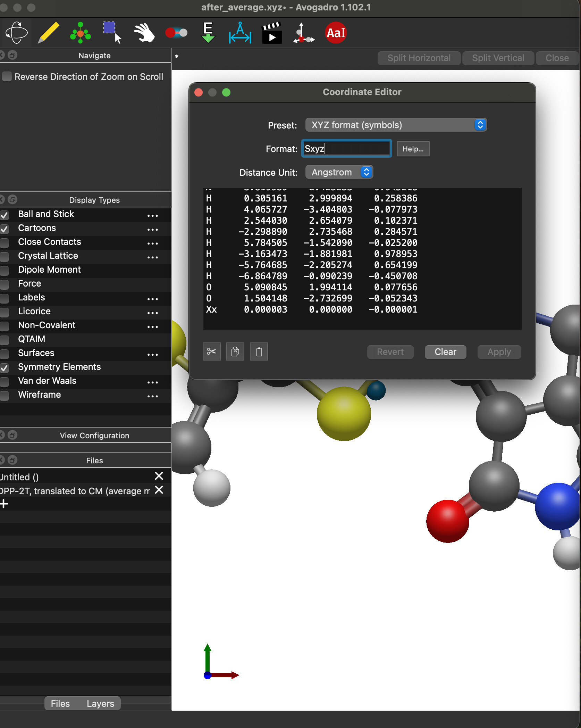Toggle the Ball and Stick display type

coord(5,215)
